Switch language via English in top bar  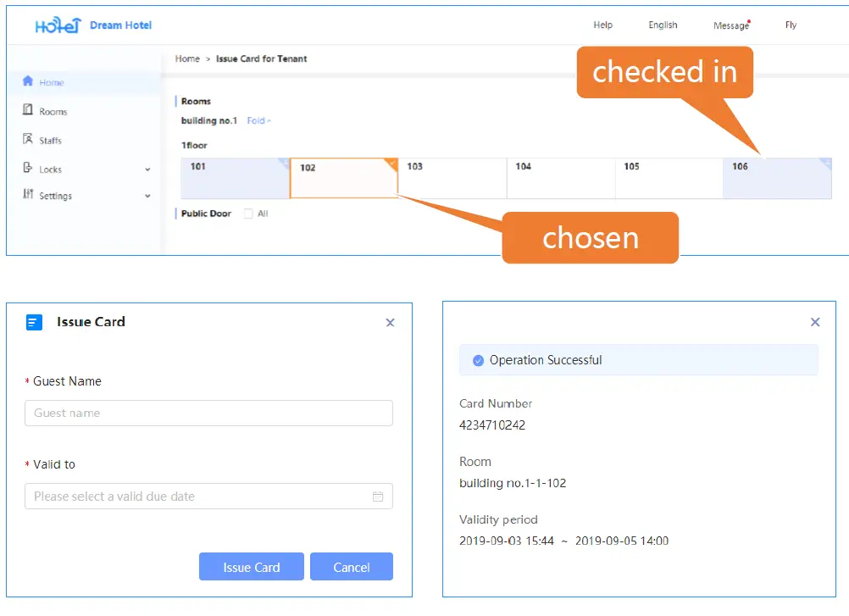coord(663,25)
